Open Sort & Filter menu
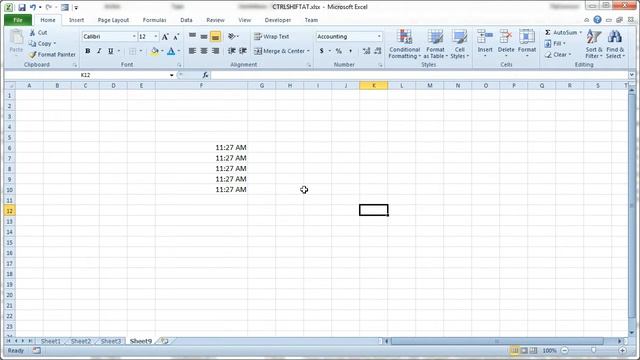This screenshot has height=360, width=640. [593, 44]
